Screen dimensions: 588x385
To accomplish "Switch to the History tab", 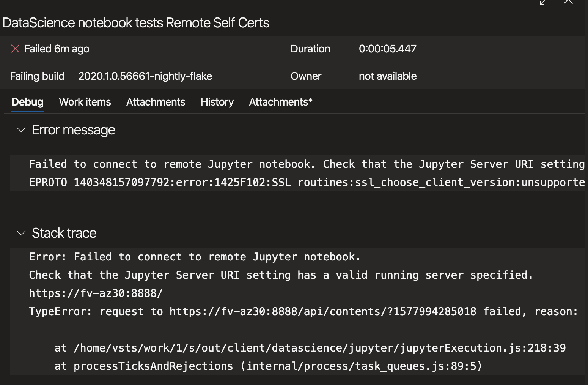I will [217, 102].
